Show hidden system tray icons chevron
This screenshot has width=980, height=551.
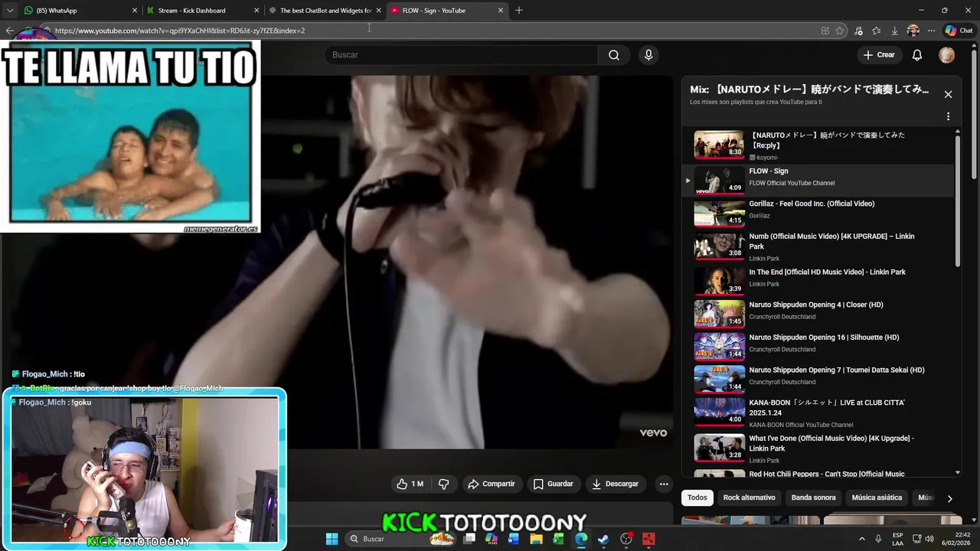pyautogui.click(x=861, y=539)
